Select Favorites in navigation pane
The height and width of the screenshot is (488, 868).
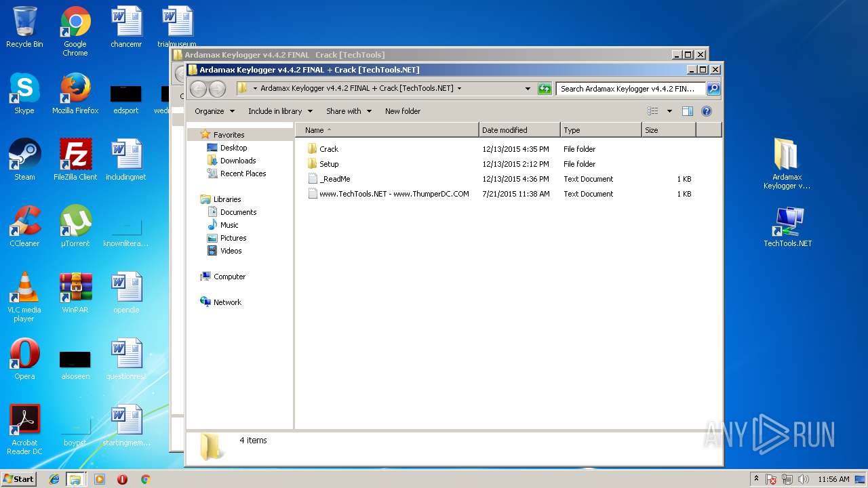(x=222, y=135)
